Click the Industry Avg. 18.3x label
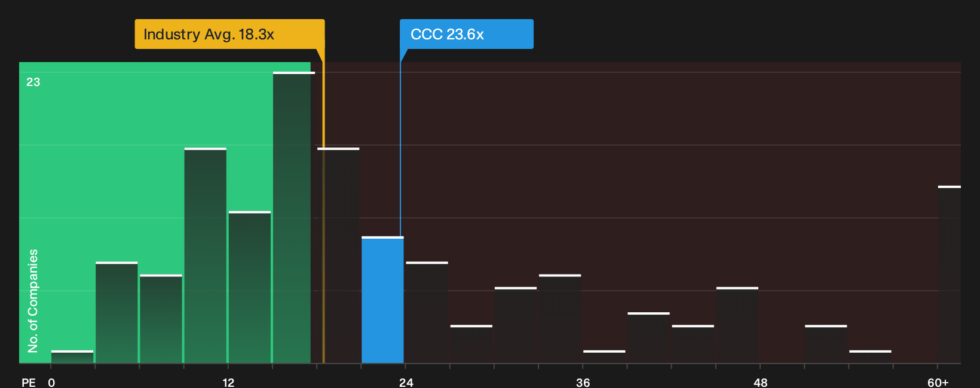Image resolution: width=980 pixels, height=388 pixels. 229,34
